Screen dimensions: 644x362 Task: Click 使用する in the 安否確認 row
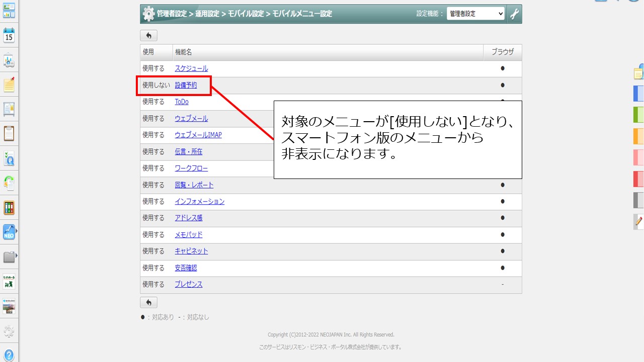coord(153,267)
